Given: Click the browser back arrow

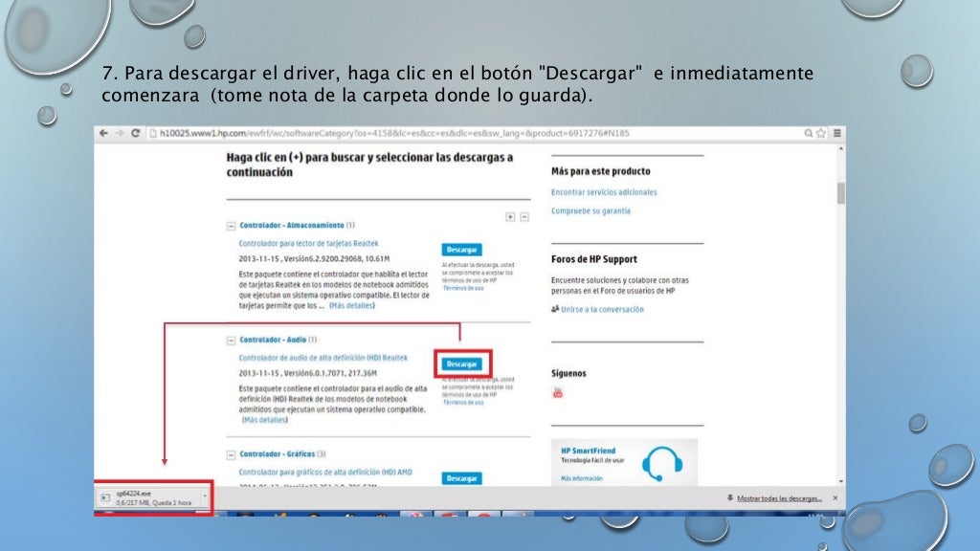Looking at the screenshot, I should [x=103, y=133].
